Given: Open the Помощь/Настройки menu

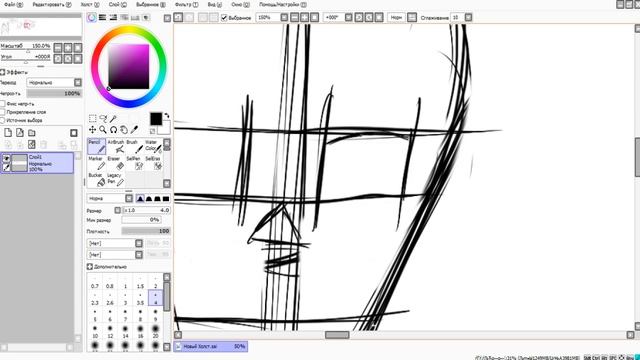Looking at the screenshot, I should point(282,4).
